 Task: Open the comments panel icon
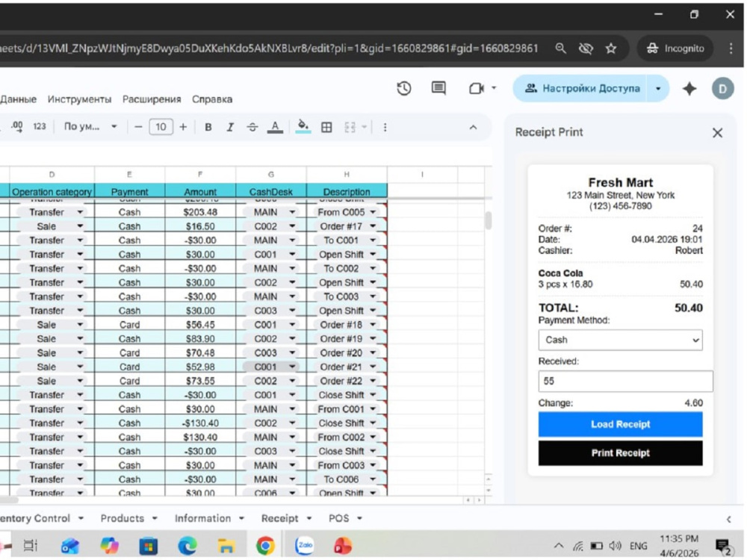(438, 88)
